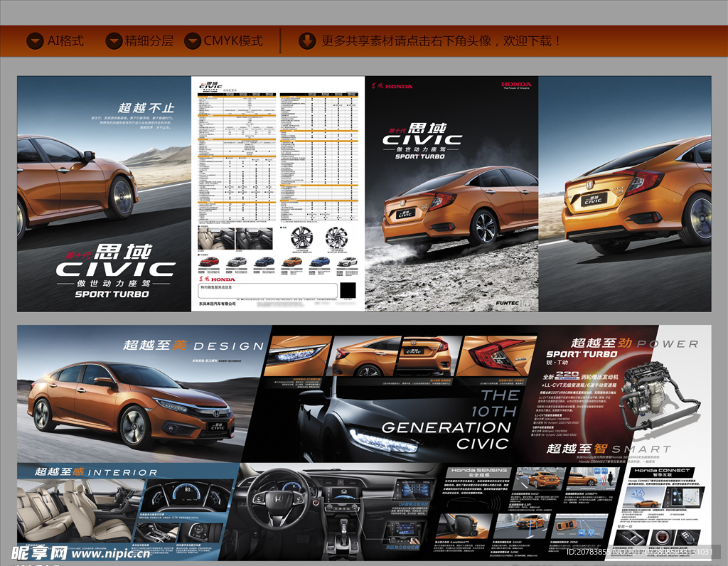Image resolution: width=728 pixels, height=566 pixels.
Task: Click the 东风 HONDA logo on black panel
Action: 392,86
